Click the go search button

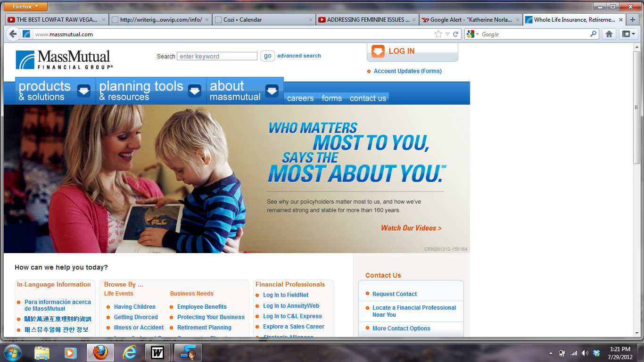[267, 56]
